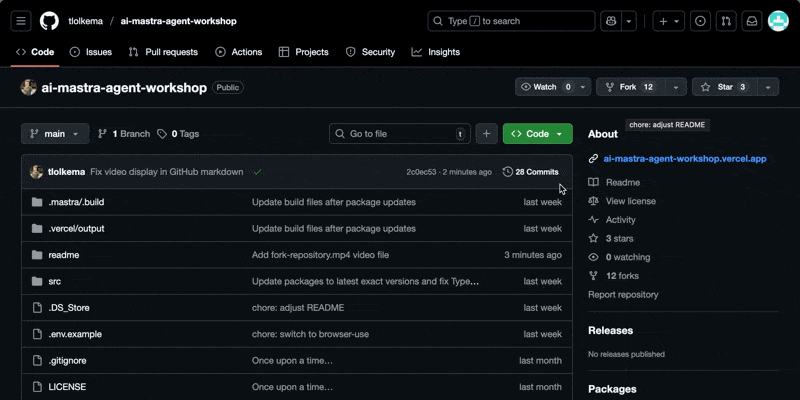The height and width of the screenshot is (400, 800).
Task: Click the header search field
Action: pos(511,21)
